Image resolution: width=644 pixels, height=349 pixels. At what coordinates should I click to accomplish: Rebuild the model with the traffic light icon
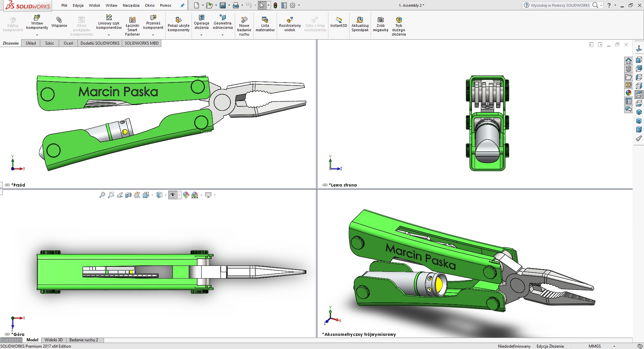[275, 5]
